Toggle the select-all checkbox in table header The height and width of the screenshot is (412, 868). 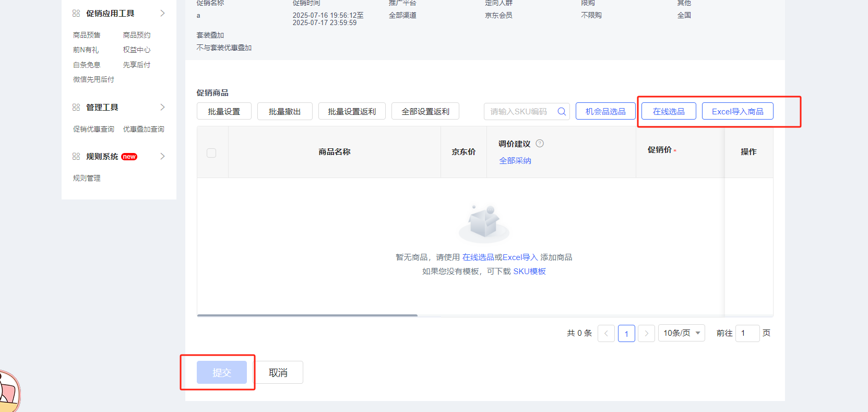[x=211, y=153]
